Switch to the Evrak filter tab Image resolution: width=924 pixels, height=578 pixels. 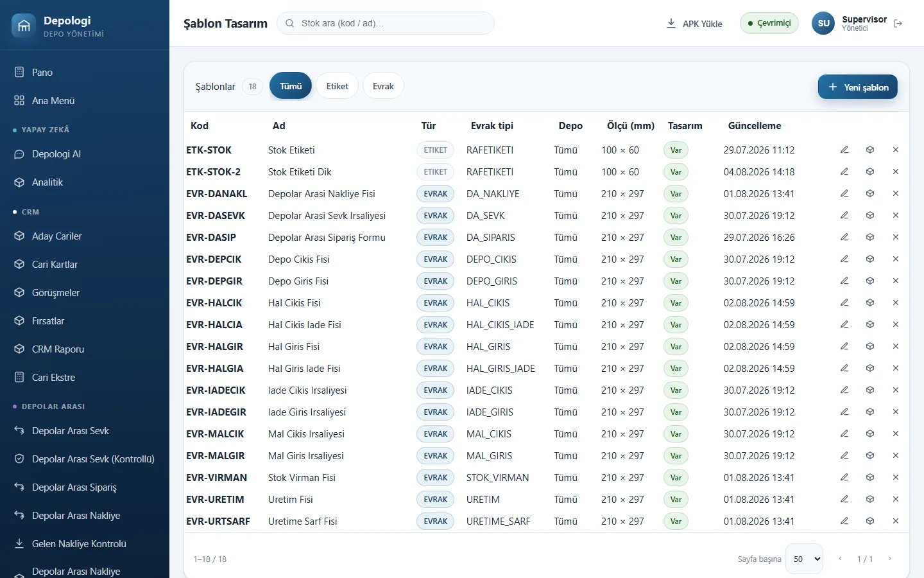click(383, 86)
